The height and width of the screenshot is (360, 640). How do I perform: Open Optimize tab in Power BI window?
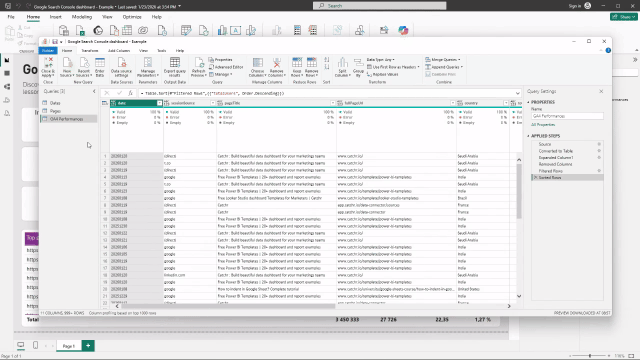(132, 17)
